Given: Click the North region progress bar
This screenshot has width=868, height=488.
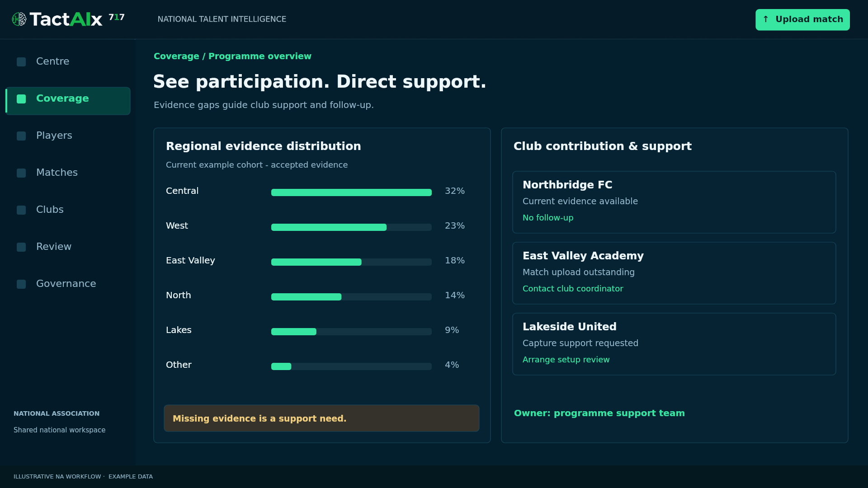Looking at the screenshot, I should point(351,297).
